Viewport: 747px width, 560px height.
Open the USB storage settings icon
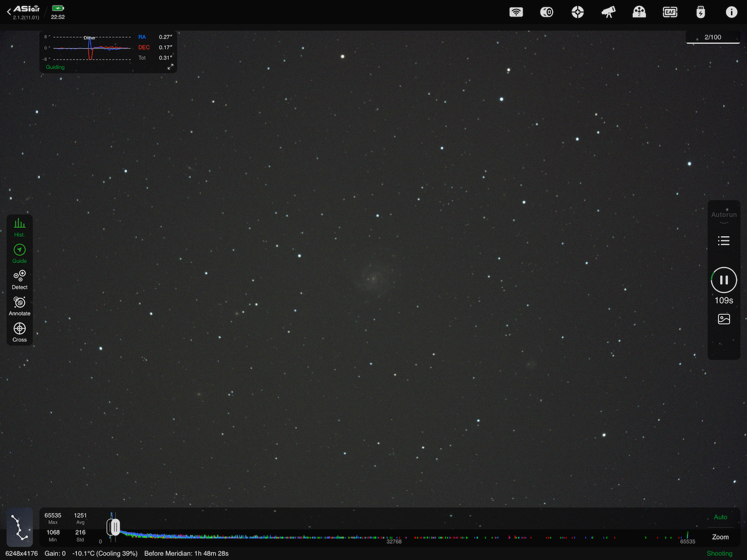tap(701, 12)
